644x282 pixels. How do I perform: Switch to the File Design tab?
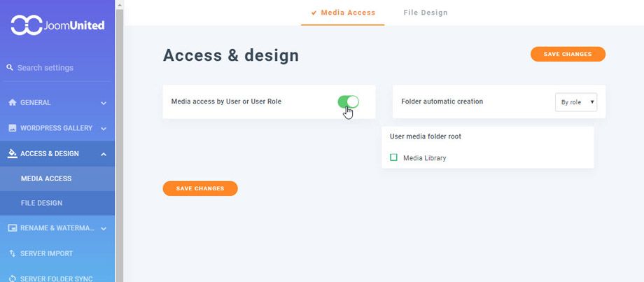click(x=426, y=13)
